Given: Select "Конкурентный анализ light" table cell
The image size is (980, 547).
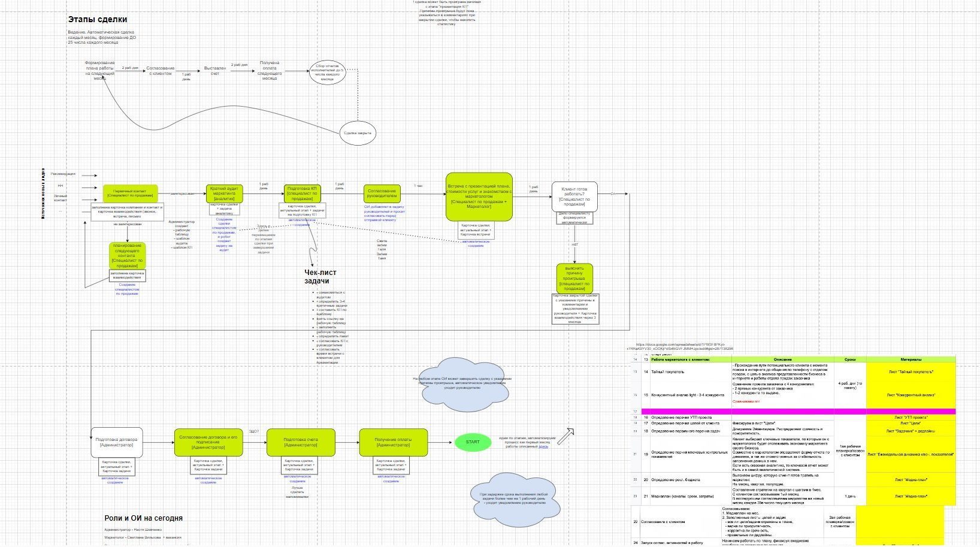Looking at the screenshot, I should click(690, 395).
